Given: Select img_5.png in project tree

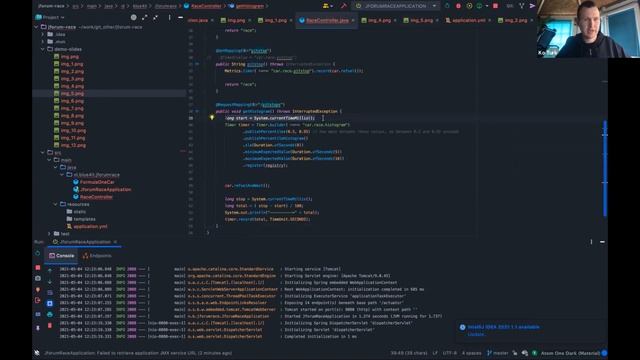Looking at the screenshot, I should coord(69,93).
